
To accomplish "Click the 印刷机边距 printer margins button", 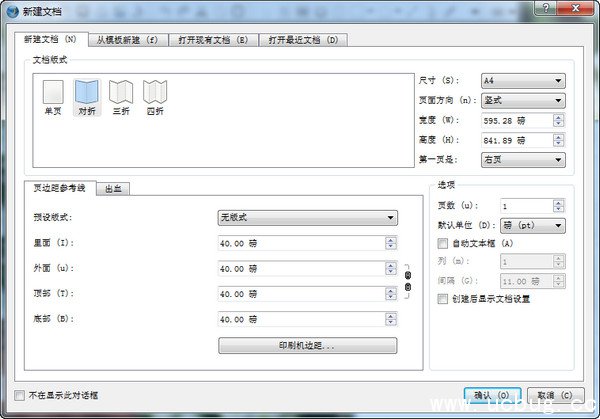I will [x=307, y=345].
